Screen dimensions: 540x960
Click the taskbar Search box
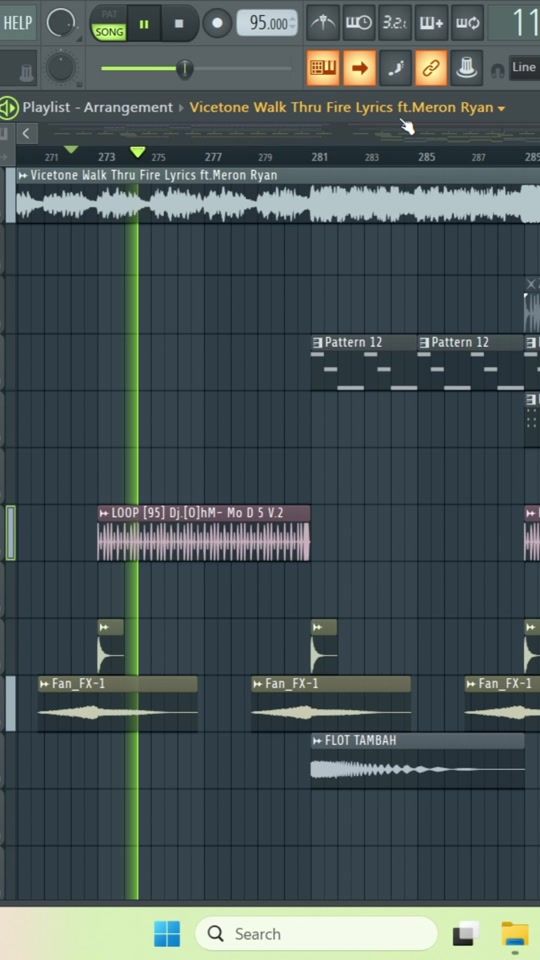(316, 934)
